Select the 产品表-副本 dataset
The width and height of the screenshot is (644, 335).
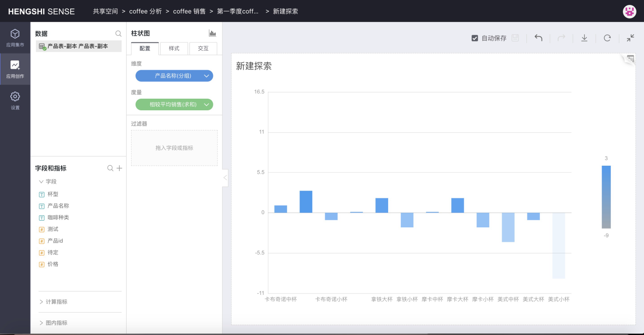coord(78,46)
